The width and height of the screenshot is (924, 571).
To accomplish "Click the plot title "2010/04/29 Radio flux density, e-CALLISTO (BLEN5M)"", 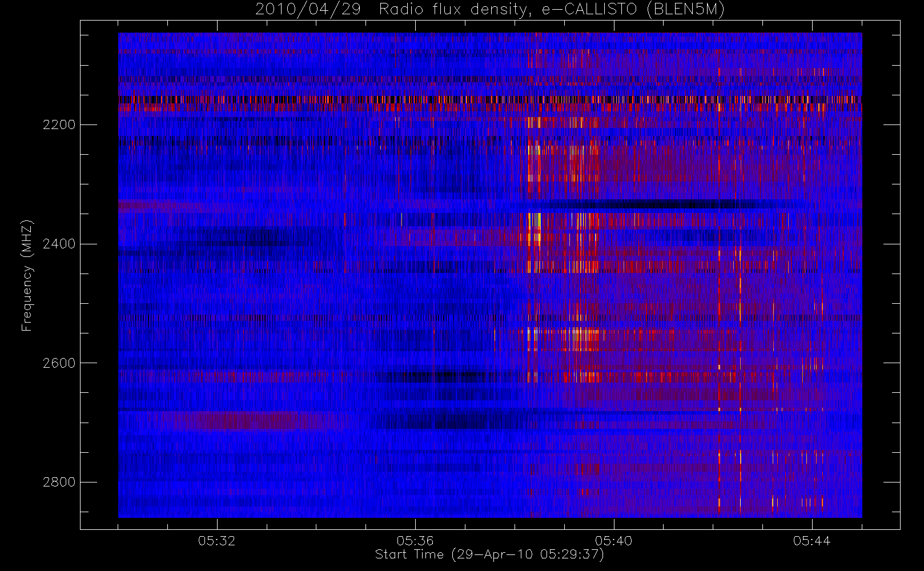I will point(489,10).
